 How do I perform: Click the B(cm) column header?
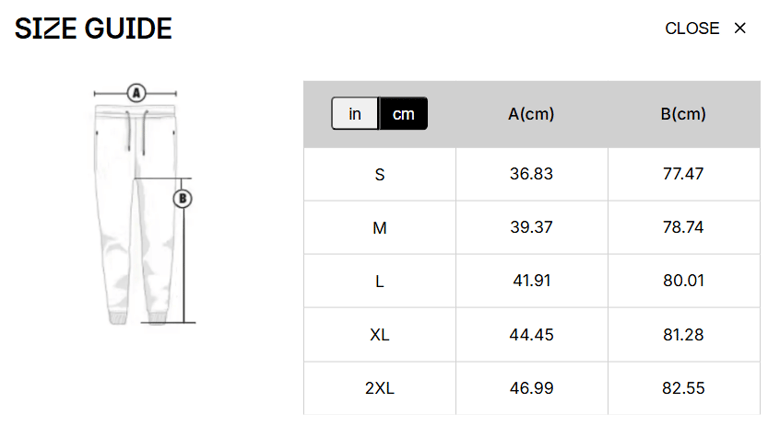tap(683, 114)
